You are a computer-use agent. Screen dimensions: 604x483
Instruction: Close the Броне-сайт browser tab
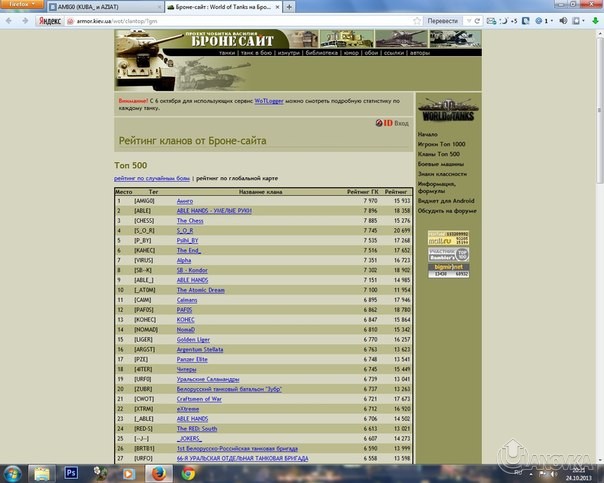[277, 7]
